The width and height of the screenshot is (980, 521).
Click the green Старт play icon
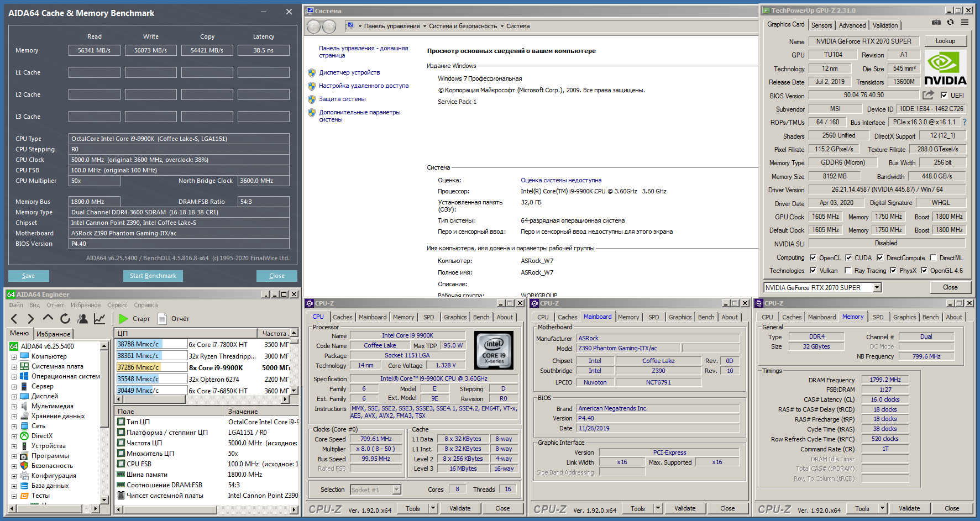[123, 319]
